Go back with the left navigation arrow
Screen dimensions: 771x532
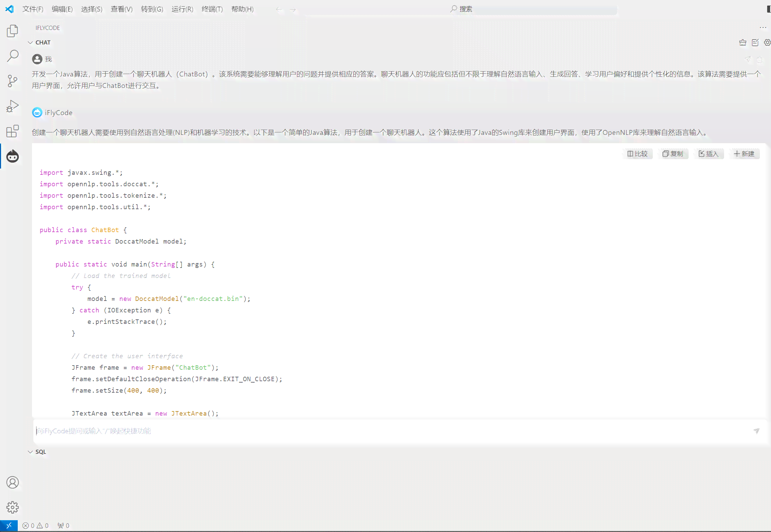[279, 9]
